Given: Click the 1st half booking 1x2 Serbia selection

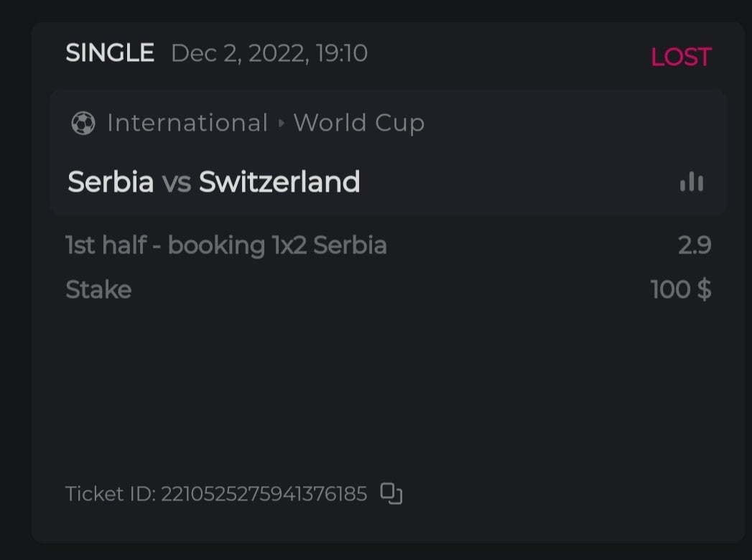Looking at the screenshot, I should (226, 246).
